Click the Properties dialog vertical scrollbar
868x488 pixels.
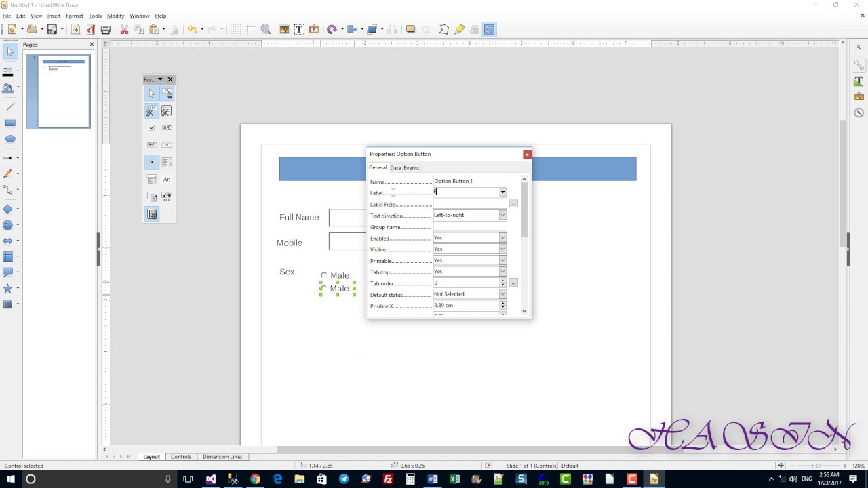524,245
